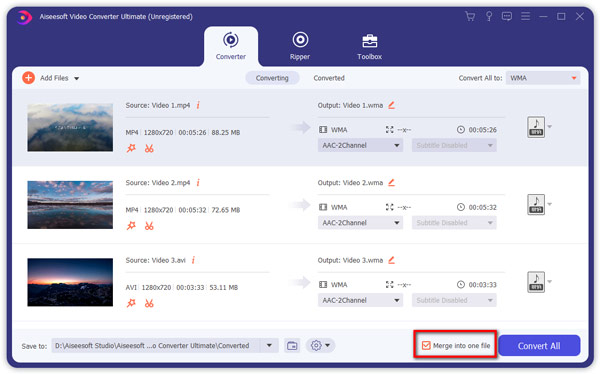Expand the Convert All to WMA dropdown

tap(543, 78)
